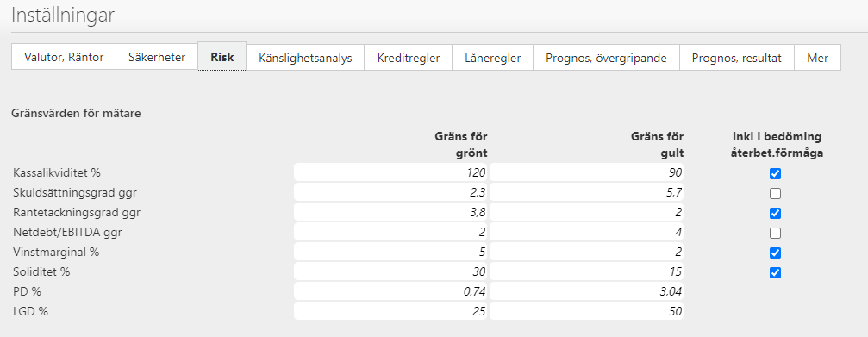The width and height of the screenshot is (868, 337).
Task: Click LGD % yellow limit field 50
Action: (587, 311)
